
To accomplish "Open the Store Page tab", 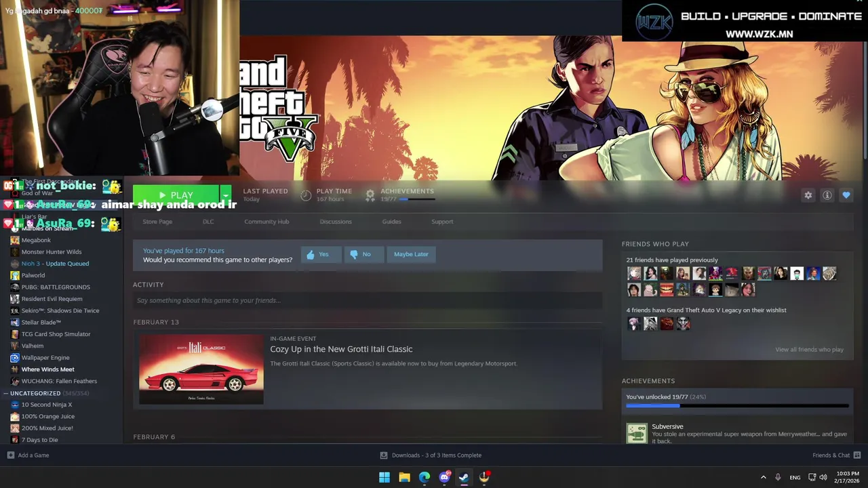I will pyautogui.click(x=157, y=222).
